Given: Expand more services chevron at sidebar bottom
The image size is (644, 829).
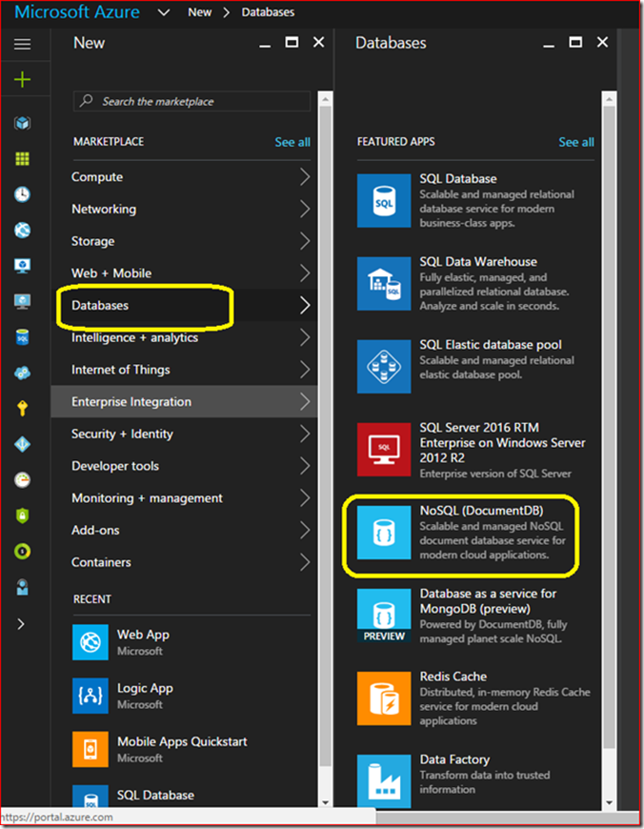Looking at the screenshot, I should pos(21,624).
